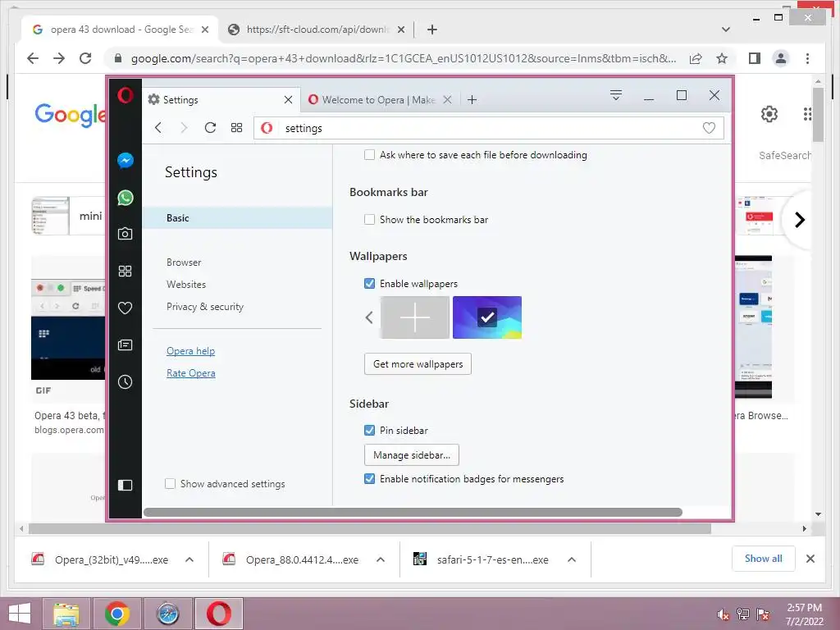Viewport: 840px width, 630px height.
Task: Open new tab in Opera window
Action: (x=472, y=99)
